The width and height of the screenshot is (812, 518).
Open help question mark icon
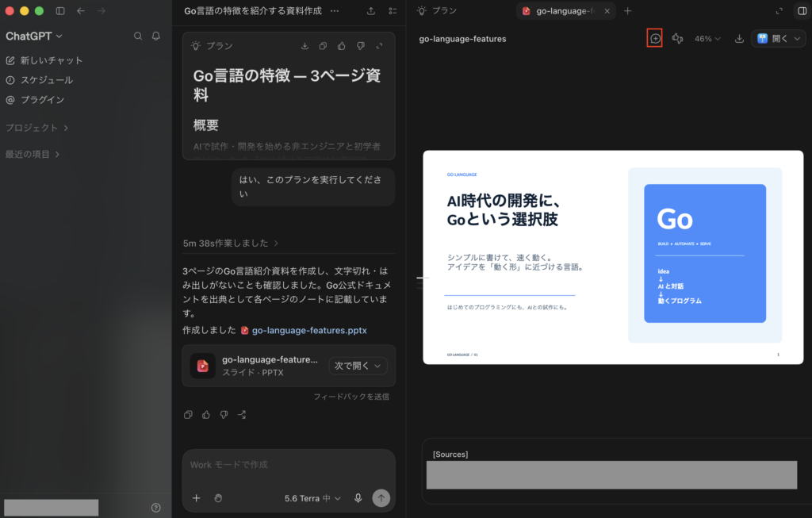coord(156,508)
